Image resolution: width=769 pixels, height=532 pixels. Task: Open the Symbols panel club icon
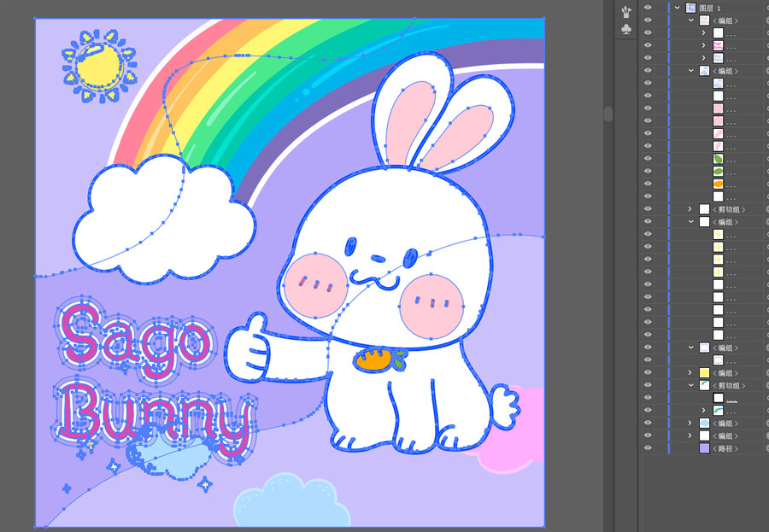click(x=626, y=29)
